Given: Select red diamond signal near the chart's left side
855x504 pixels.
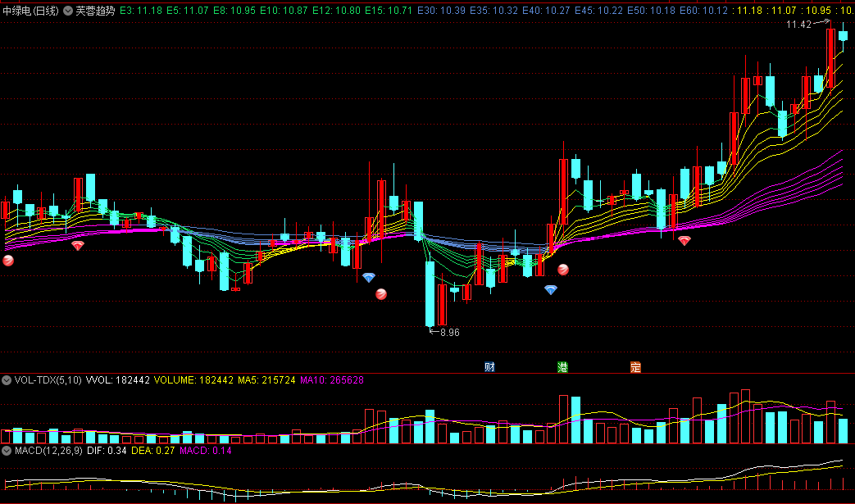Looking at the screenshot, I should coord(78,246).
